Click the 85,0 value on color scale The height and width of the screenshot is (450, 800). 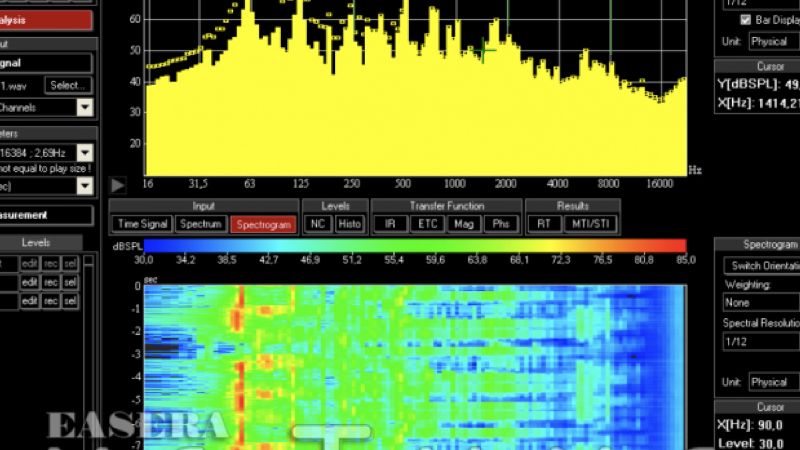tap(686, 260)
